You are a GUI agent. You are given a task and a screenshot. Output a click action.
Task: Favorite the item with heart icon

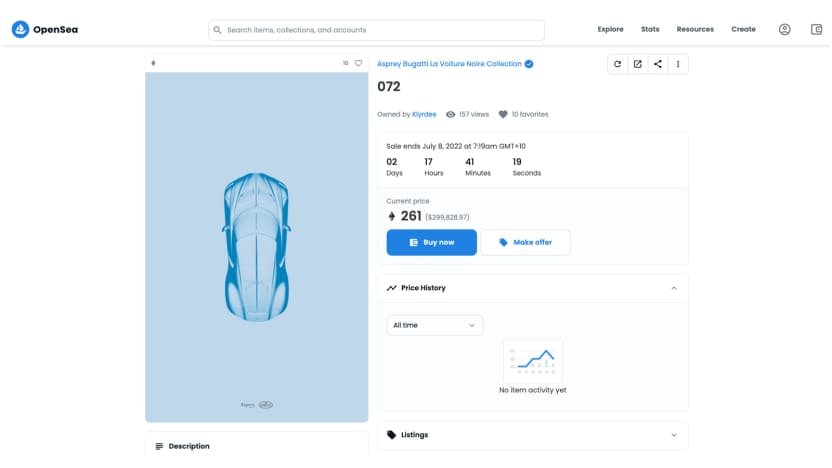[358, 63]
